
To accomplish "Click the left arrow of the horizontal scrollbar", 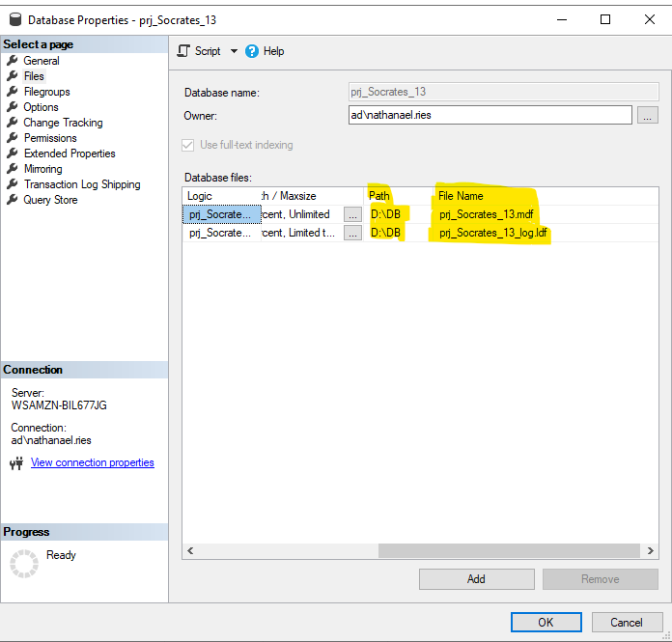I will [x=190, y=550].
